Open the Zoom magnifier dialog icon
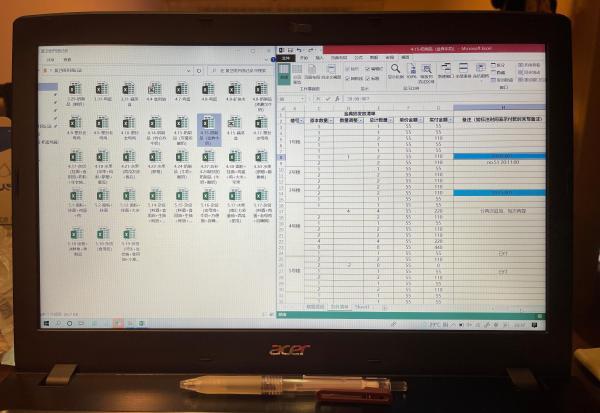 pos(395,71)
